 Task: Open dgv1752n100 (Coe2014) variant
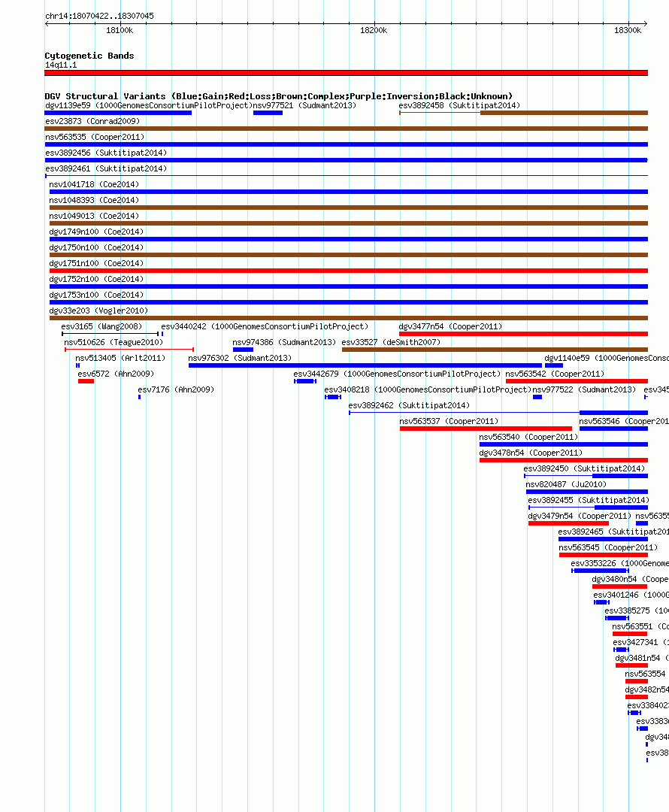(96, 279)
